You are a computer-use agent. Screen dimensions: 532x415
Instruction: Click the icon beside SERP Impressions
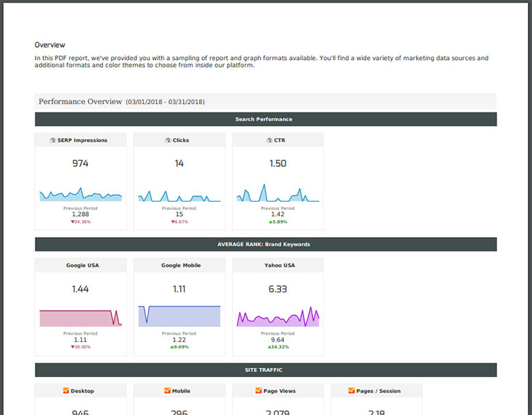click(53, 140)
